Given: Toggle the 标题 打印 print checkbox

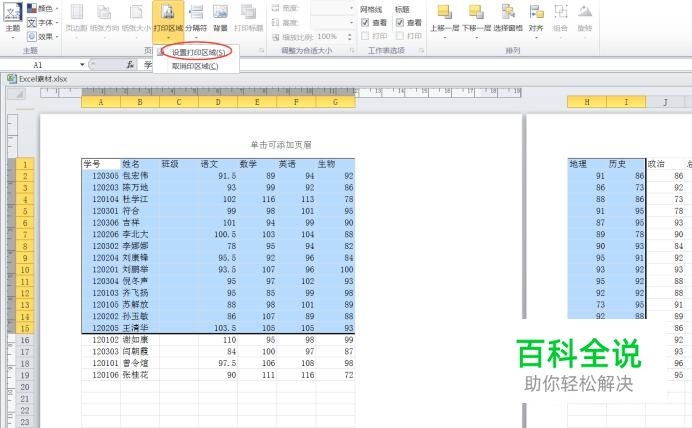Looking at the screenshot, I should [400, 36].
